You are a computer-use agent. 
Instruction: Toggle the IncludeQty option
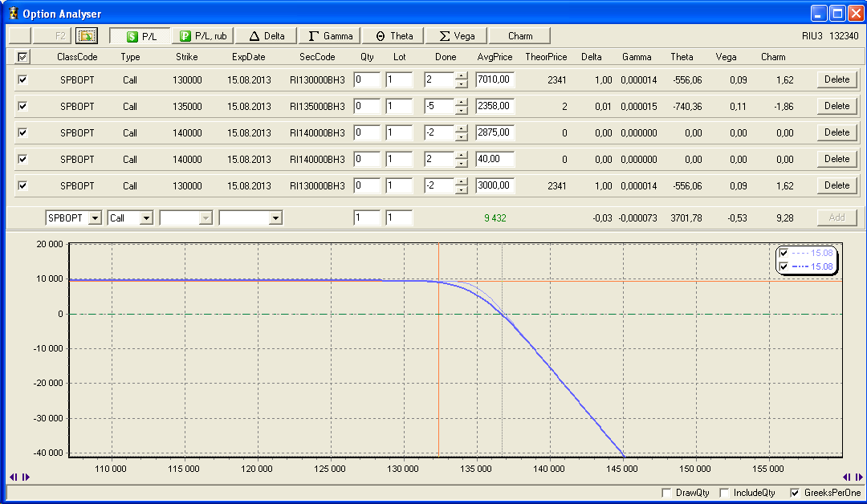pos(724,493)
